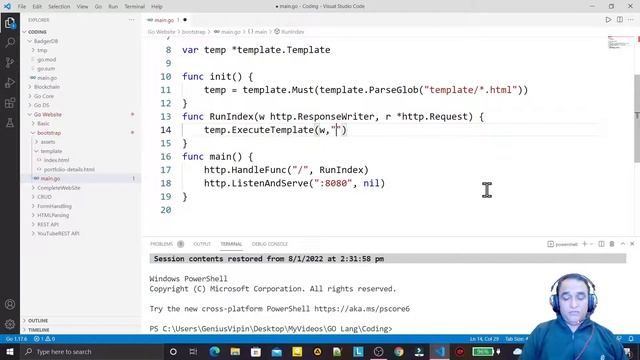Open the Search view in activity bar
The width and height of the screenshot is (640, 360).
[x=10, y=42]
